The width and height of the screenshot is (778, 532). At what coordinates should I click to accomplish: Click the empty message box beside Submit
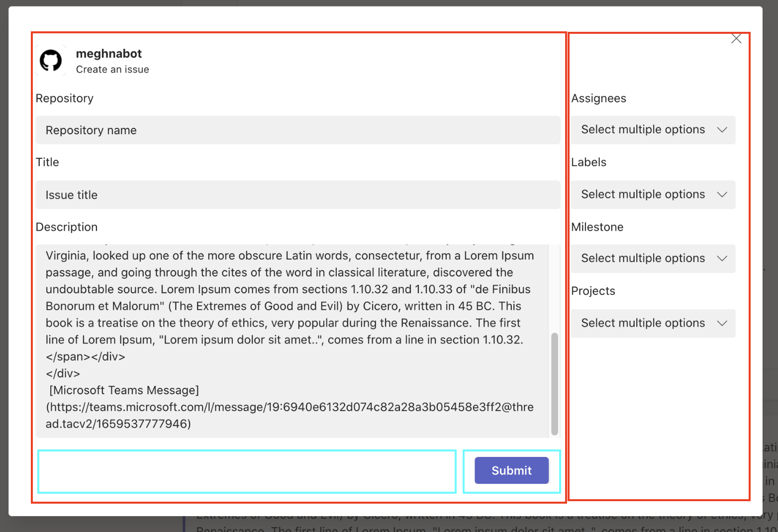tap(247, 471)
